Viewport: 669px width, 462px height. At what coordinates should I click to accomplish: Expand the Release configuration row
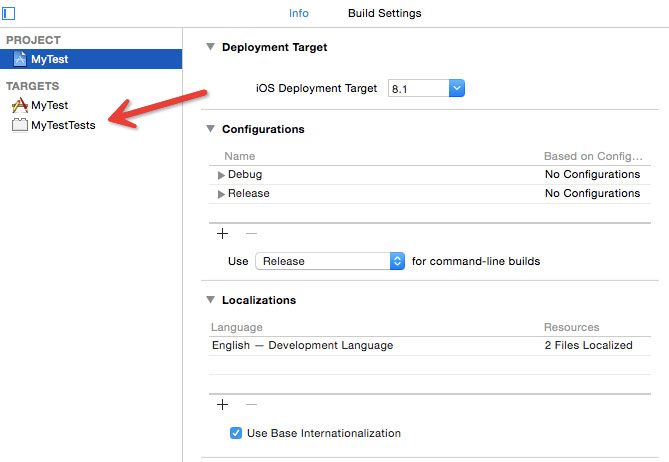click(x=221, y=194)
